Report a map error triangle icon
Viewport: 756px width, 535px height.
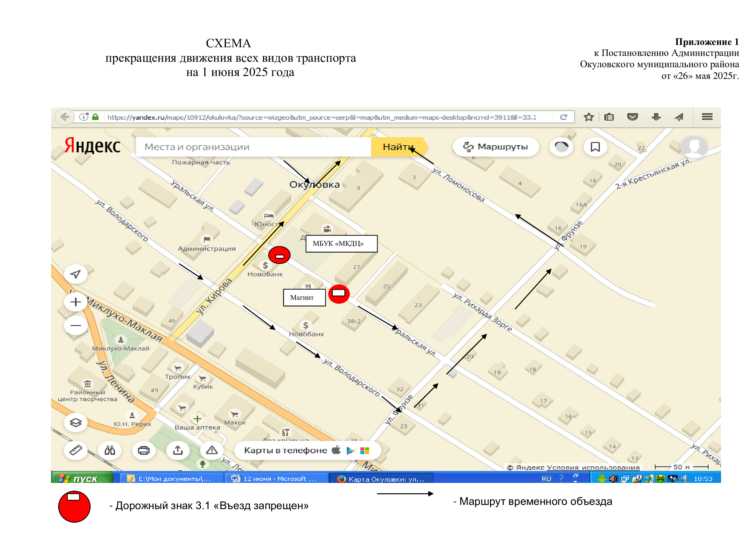click(212, 450)
